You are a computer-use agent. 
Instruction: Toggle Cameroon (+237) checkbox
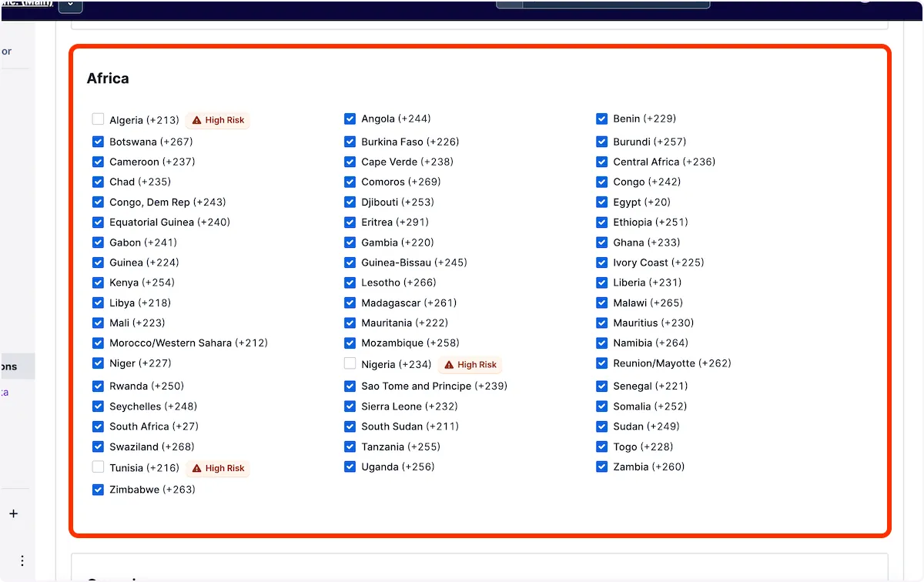[x=98, y=162]
